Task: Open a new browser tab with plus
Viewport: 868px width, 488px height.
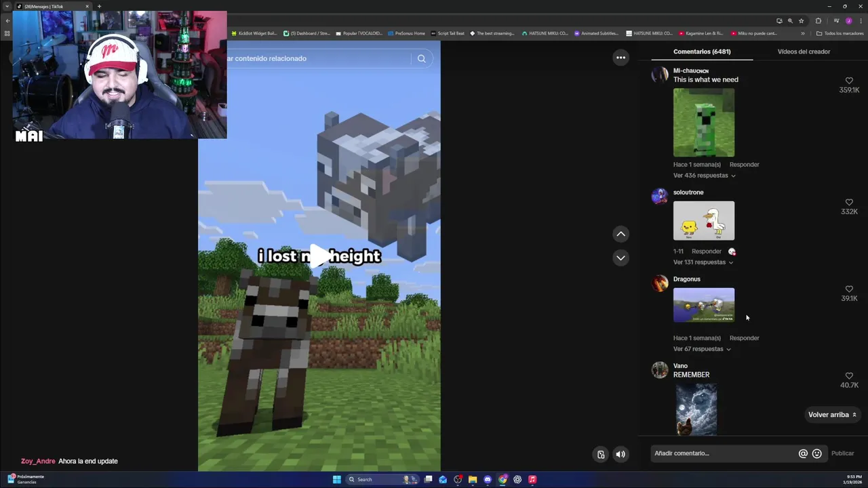Action: coord(99,7)
